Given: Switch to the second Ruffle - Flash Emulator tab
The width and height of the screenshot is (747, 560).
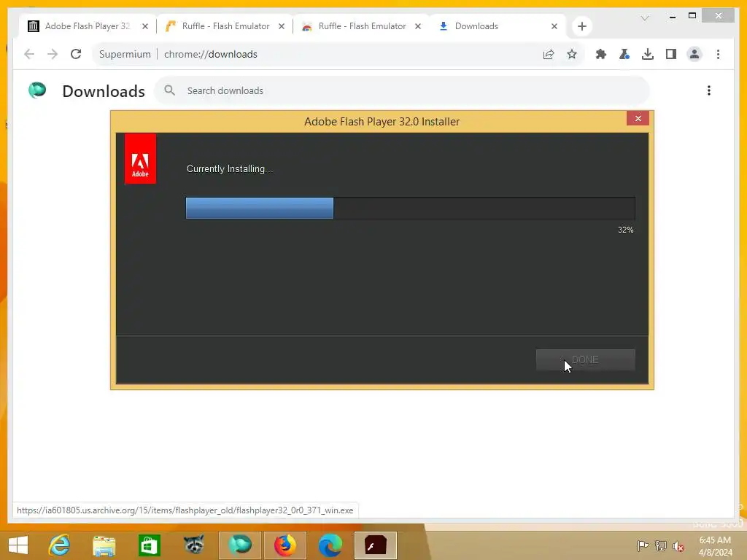Looking at the screenshot, I should pyautogui.click(x=362, y=26).
